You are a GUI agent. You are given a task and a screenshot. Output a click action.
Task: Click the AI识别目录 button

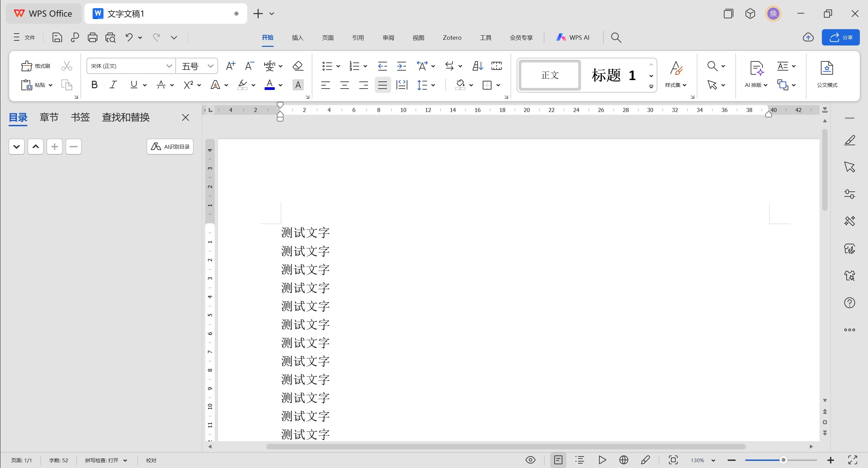point(170,147)
